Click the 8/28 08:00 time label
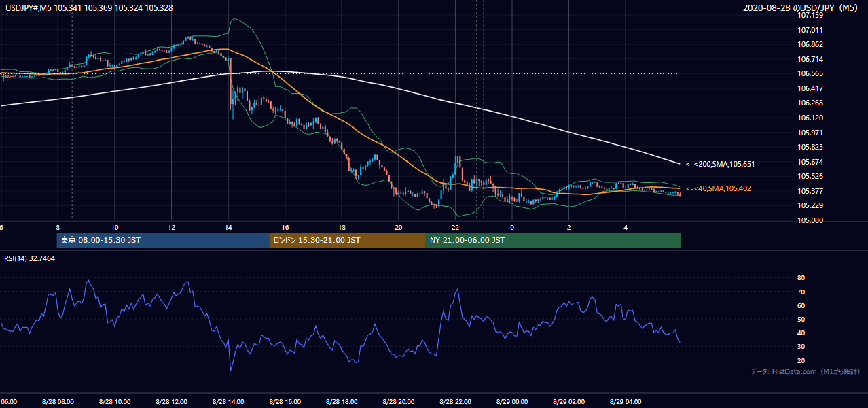Screen dimensions: 868x408 coord(57,402)
